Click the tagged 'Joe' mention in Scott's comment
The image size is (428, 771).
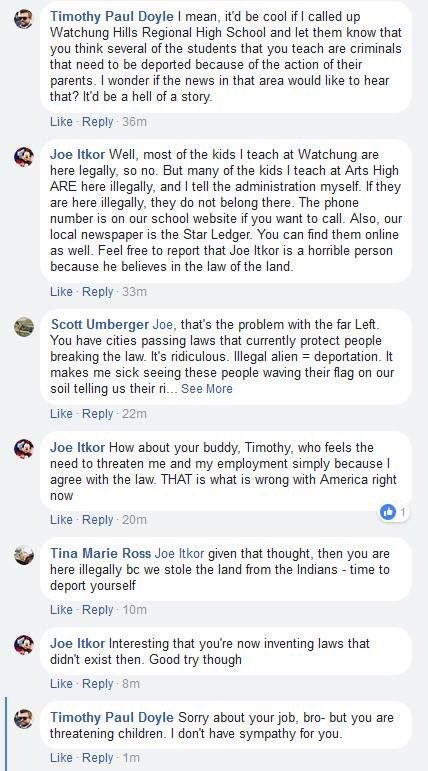(163, 325)
